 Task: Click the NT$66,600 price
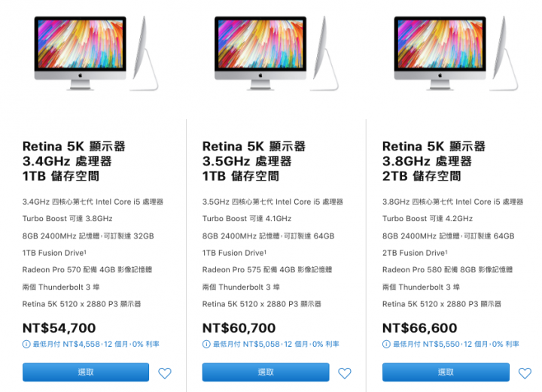[x=419, y=328]
